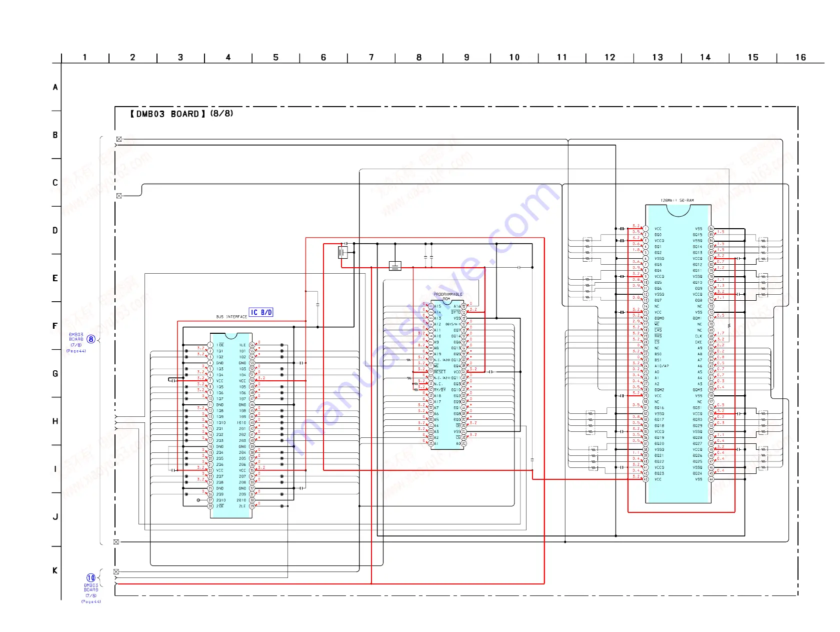Screen dimensions: 840x632
Task: Click the A10/AP pin on SD-RAM
Action: (x=661, y=366)
